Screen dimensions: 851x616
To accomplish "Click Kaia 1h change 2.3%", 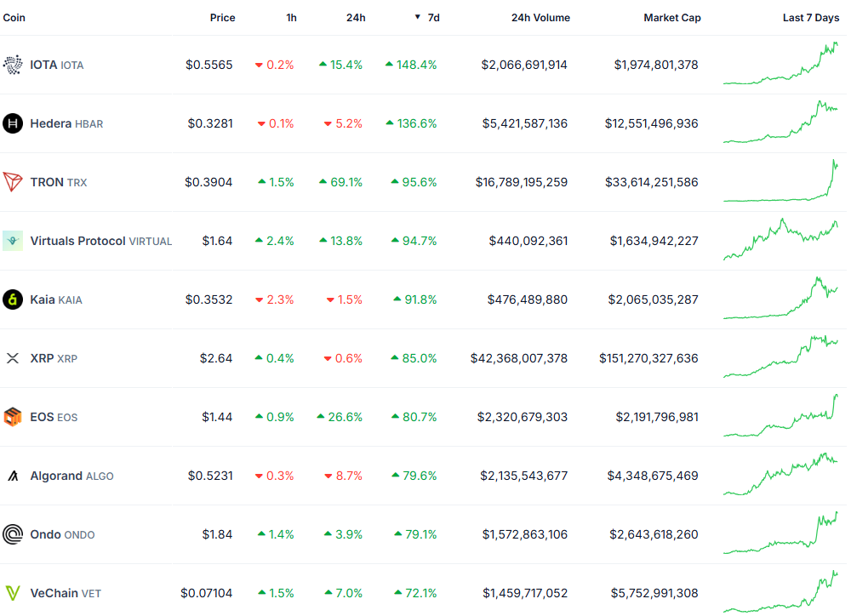I will (275, 299).
